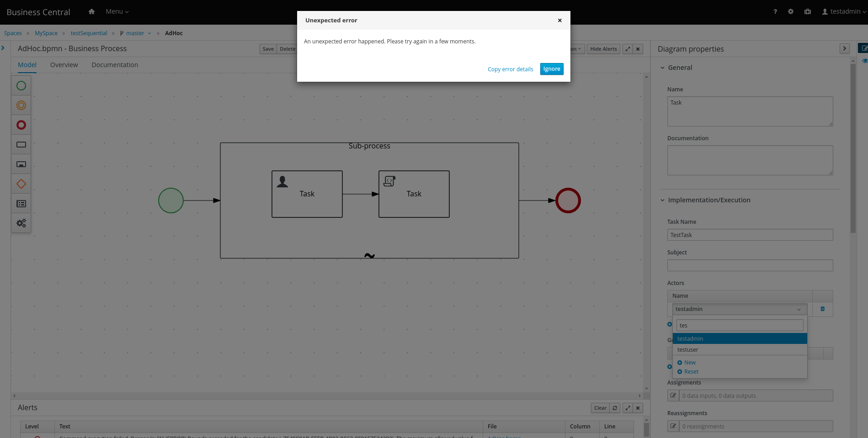Select the Gateways diamond palette icon
Viewport: 868px width, 438px height.
pos(21,184)
